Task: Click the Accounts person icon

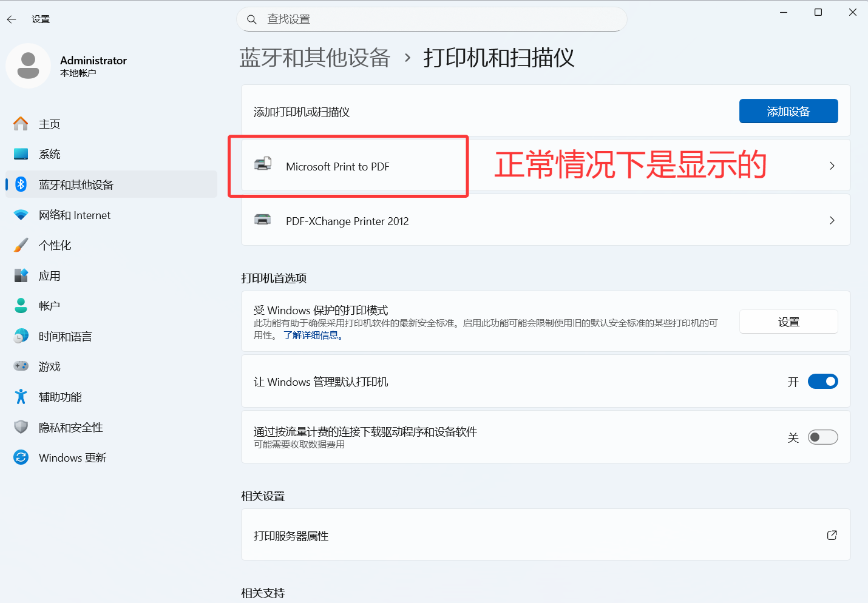Action: 21,306
